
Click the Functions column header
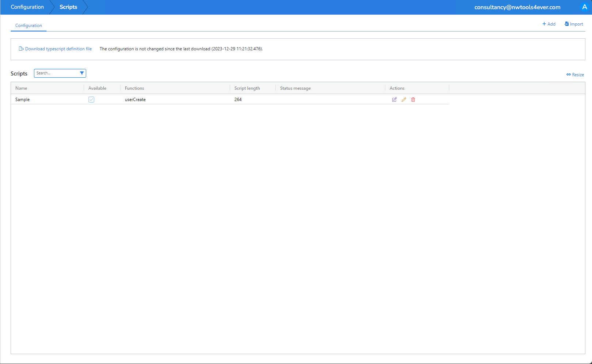click(x=134, y=88)
